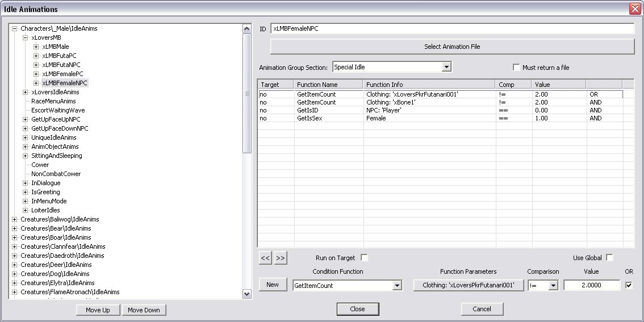
Task: Click in the Value input field
Action: pos(591,285)
